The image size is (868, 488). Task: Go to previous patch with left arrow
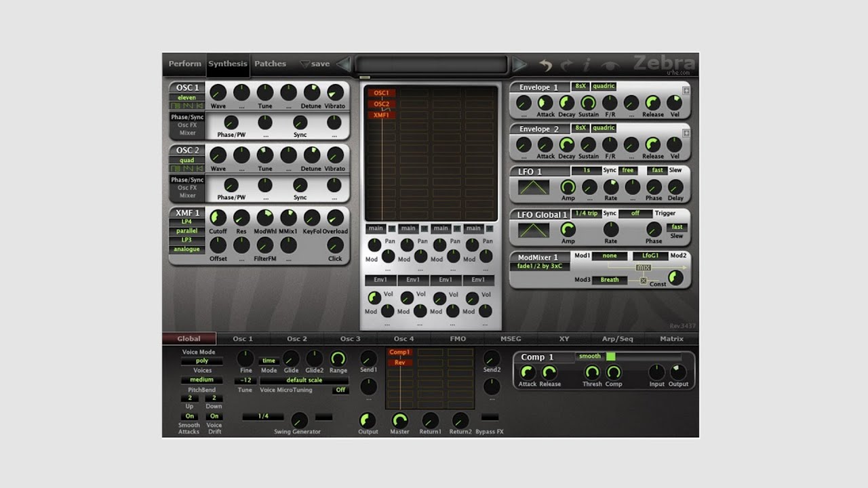coord(344,64)
